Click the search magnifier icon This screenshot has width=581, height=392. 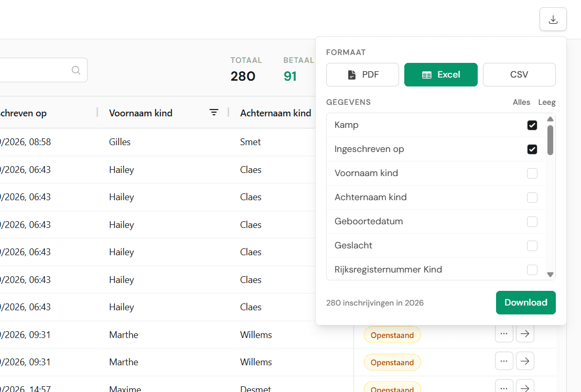point(76,70)
